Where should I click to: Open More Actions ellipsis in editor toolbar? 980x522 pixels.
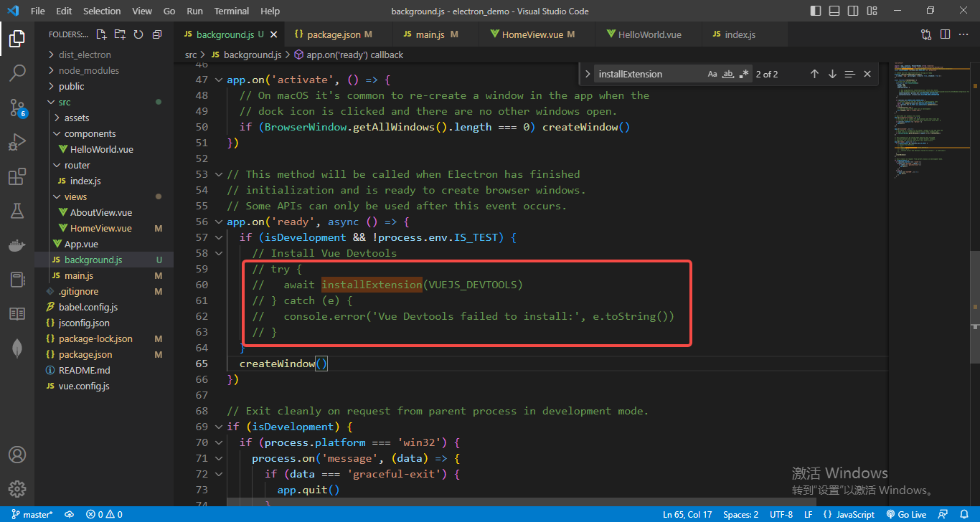[x=963, y=34]
